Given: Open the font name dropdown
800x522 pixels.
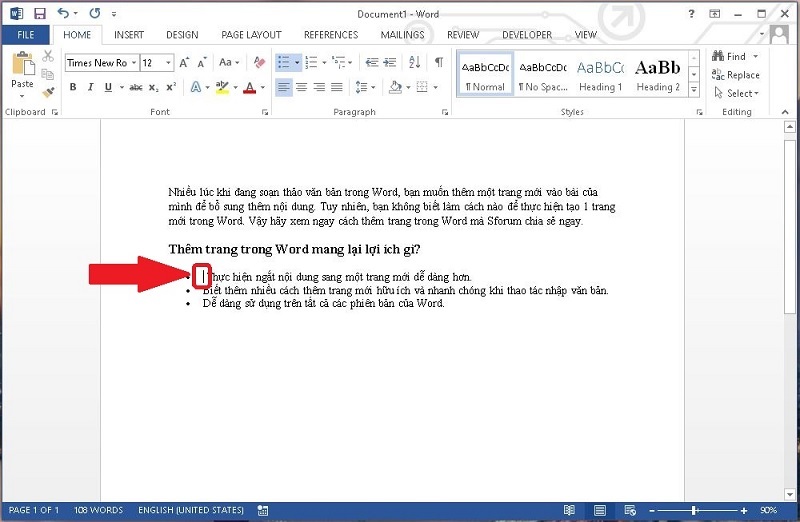Looking at the screenshot, I should pyautogui.click(x=133, y=63).
